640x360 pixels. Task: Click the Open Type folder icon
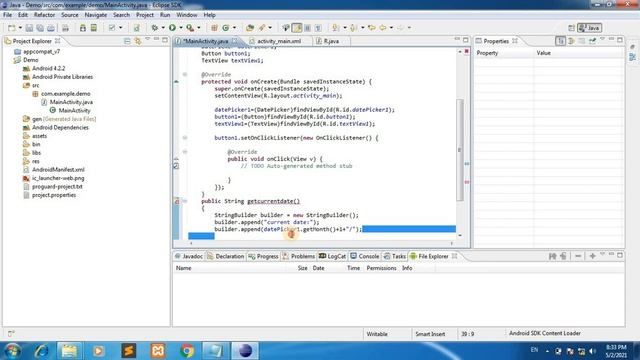(250, 28)
